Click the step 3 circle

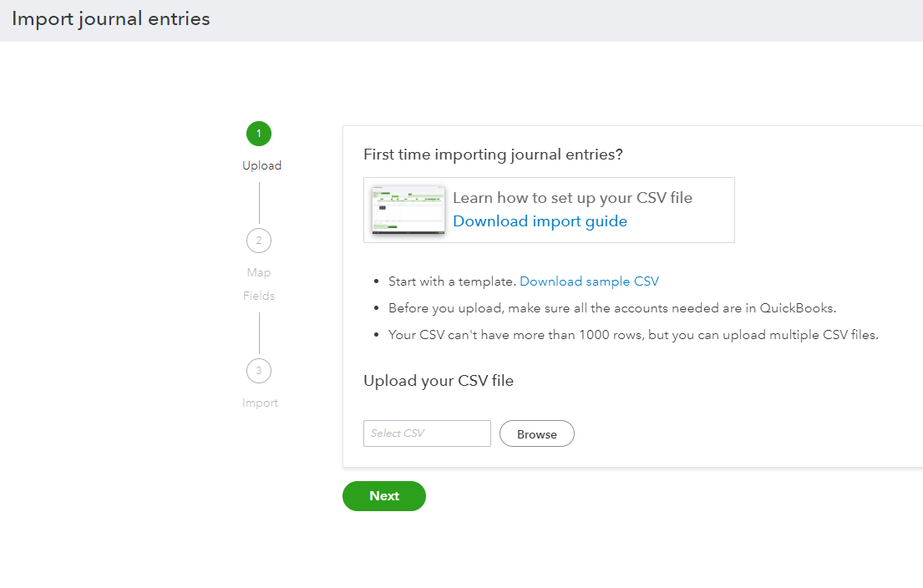coord(259,371)
